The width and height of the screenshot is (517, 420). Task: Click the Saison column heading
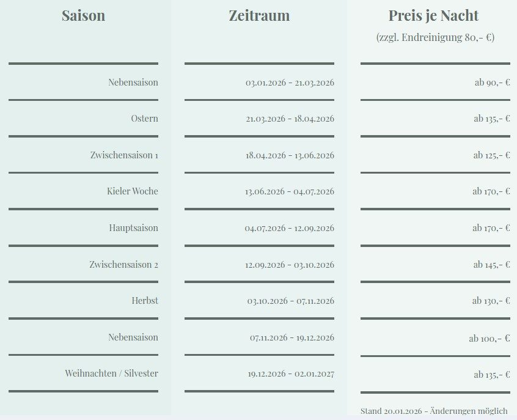tap(83, 16)
